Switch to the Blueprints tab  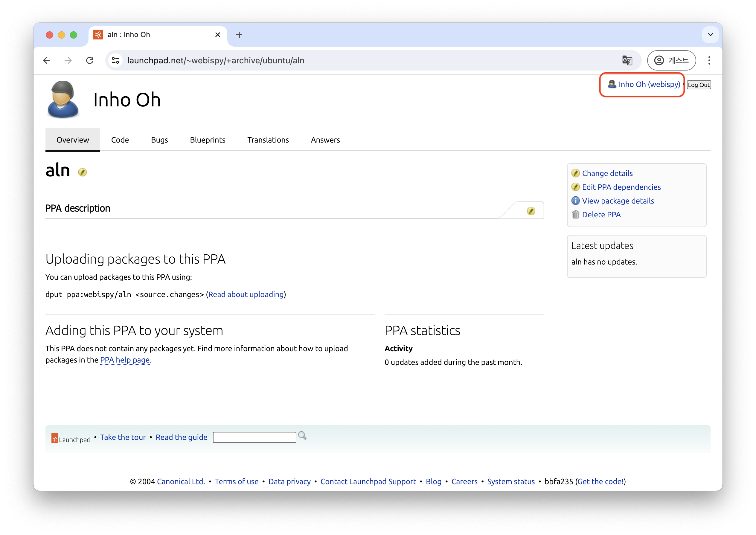[208, 140]
